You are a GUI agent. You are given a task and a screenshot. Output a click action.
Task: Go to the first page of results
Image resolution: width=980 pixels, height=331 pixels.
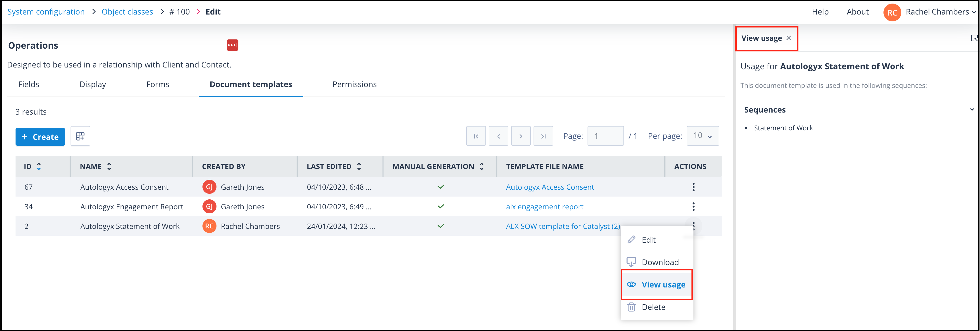[476, 136]
